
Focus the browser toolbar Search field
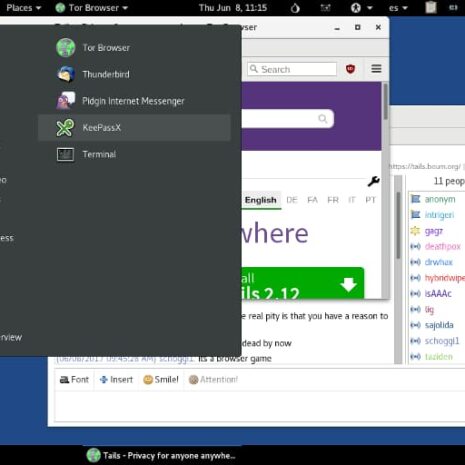tap(292, 69)
